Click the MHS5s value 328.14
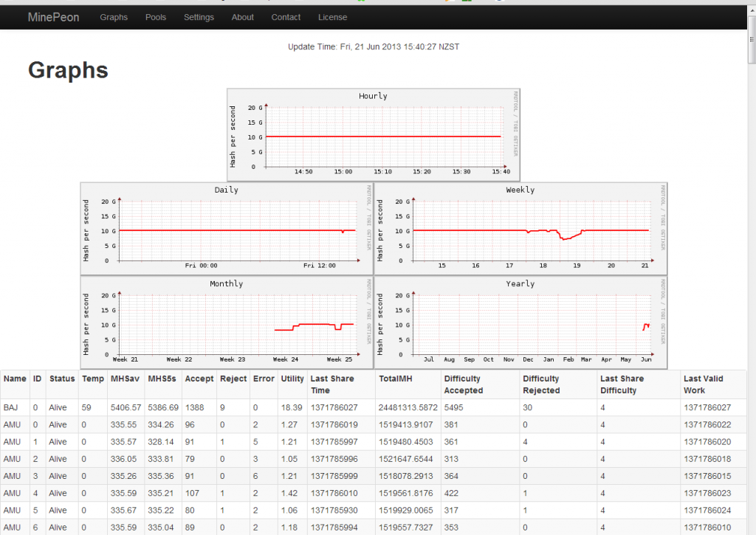 pyautogui.click(x=160, y=442)
